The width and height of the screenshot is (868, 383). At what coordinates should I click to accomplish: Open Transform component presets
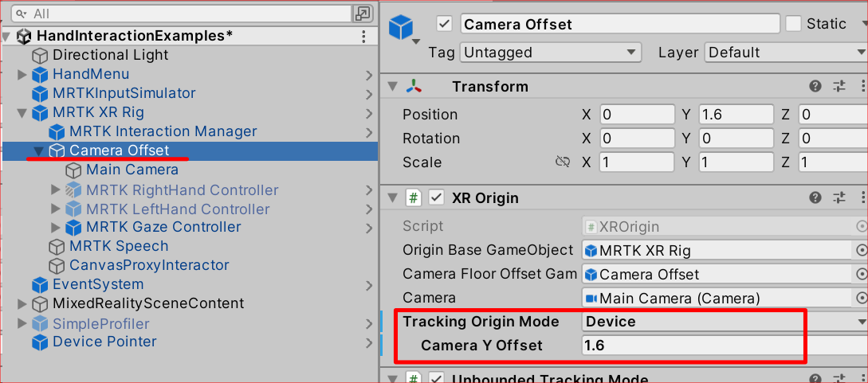tap(839, 87)
